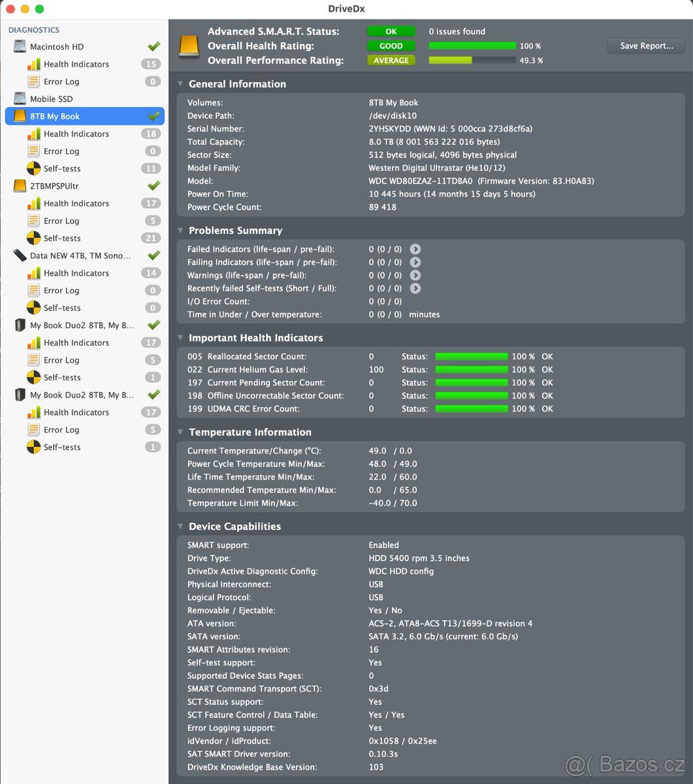693x784 pixels.
Task: Click the Overall Performance Rating progress bar
Action: coord(472,60)
